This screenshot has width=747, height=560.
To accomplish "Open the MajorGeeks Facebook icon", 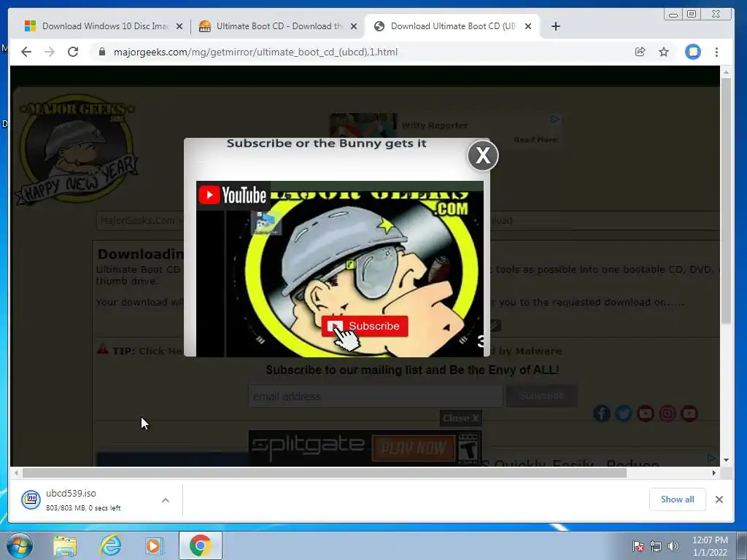I will [602, 413].
